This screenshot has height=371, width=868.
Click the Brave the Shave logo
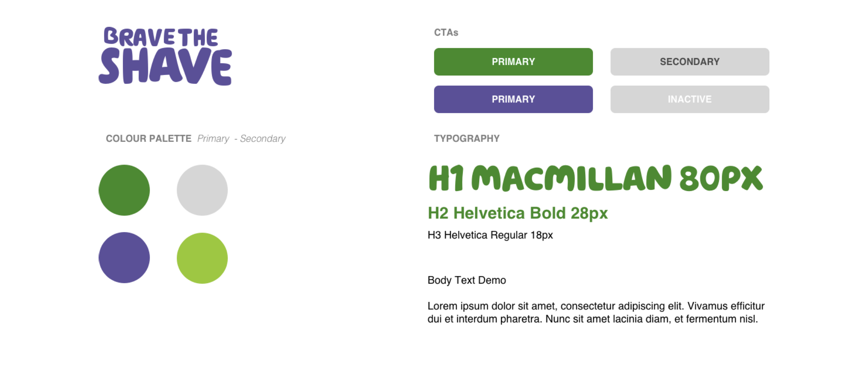coord(165,56)
